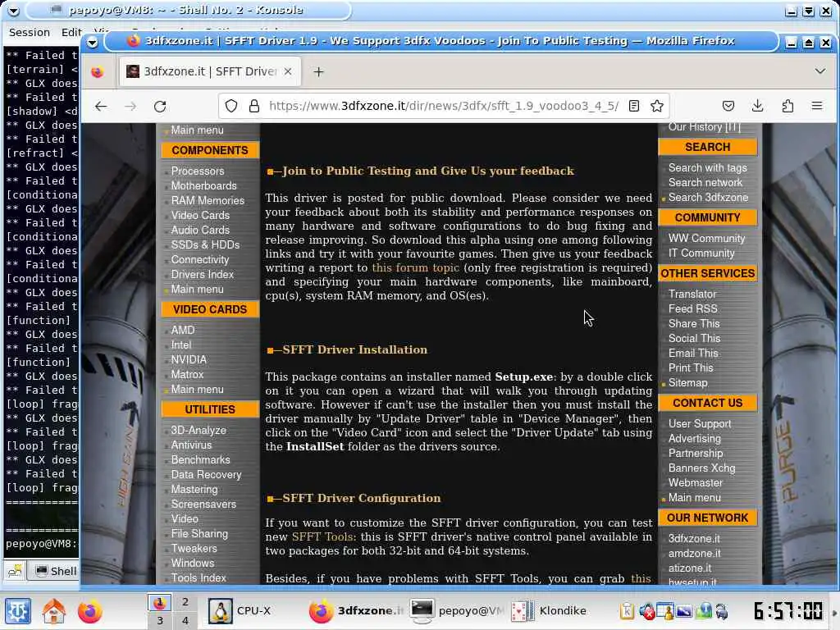Switch to the CPU-X taskbar entry
This screenshot has height=630, width=840.
[x=253, y=610]
